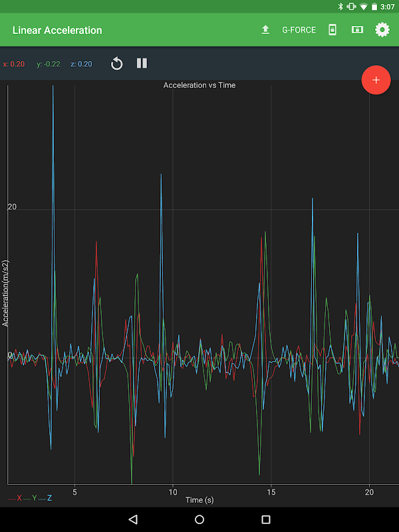Toggle the Z series in legend
This screenshot has width=399, height=532.
tap(45, 497)
